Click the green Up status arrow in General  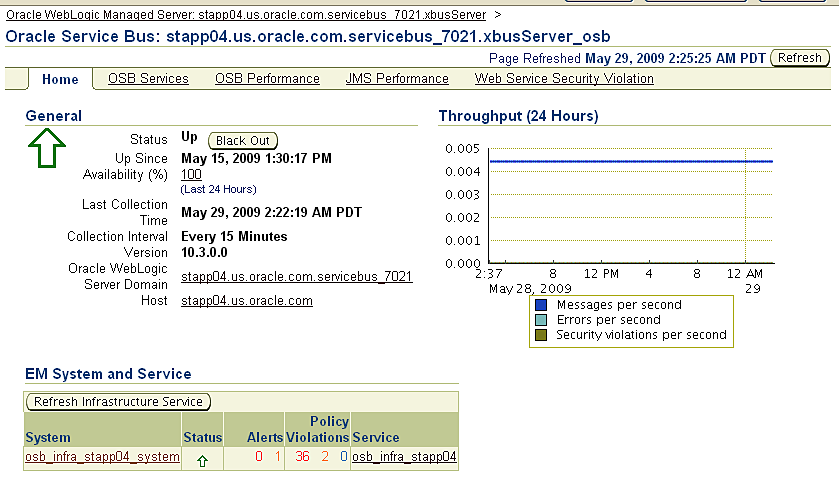pos(47,148)
